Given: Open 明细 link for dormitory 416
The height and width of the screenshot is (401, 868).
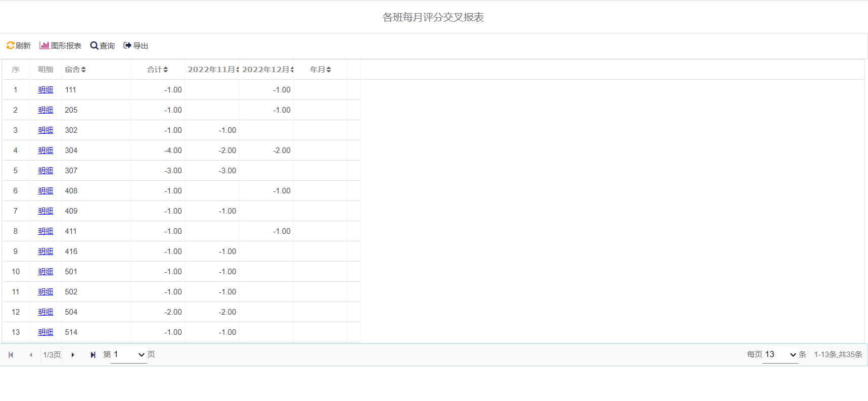Looking at the screenshot, I should (45, 252).
